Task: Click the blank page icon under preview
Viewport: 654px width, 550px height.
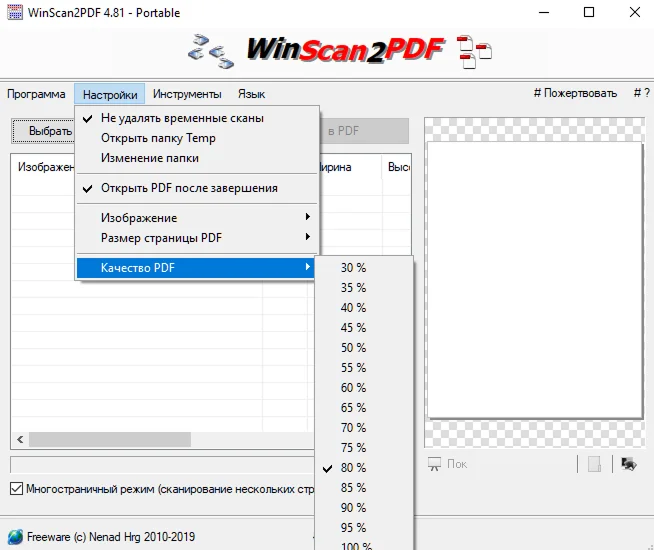Action: click(594, 464)
